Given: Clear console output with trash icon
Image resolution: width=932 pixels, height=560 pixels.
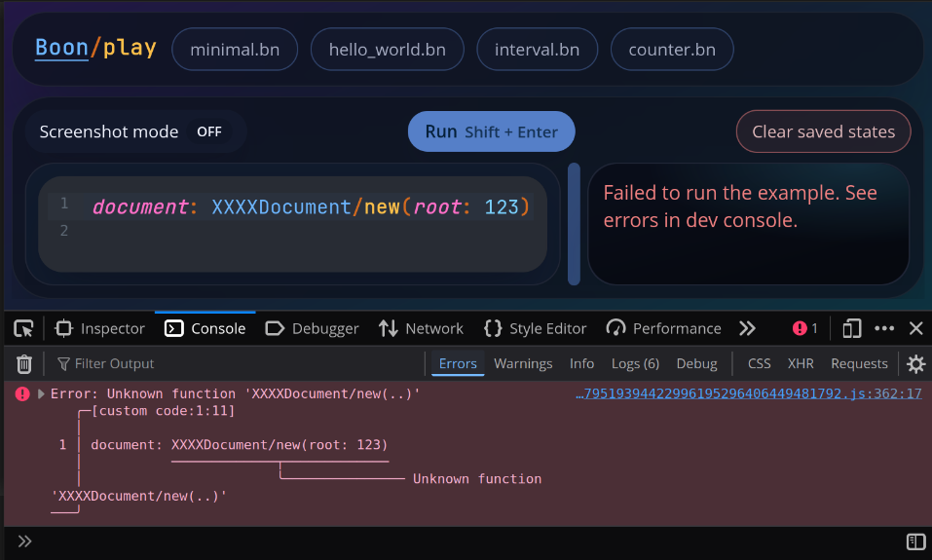Looking at the screenshot, I should (x=24, y=363).
